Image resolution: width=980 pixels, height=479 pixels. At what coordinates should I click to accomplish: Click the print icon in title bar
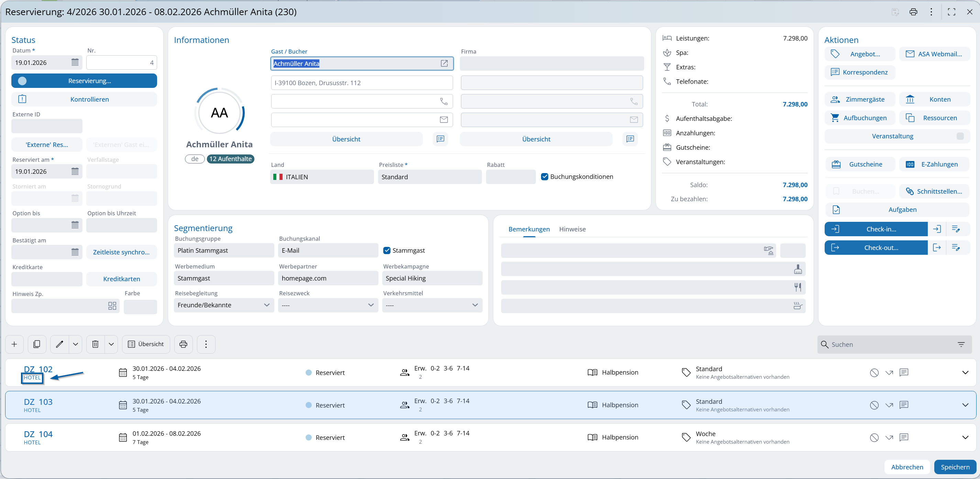(x=913, y=12)
